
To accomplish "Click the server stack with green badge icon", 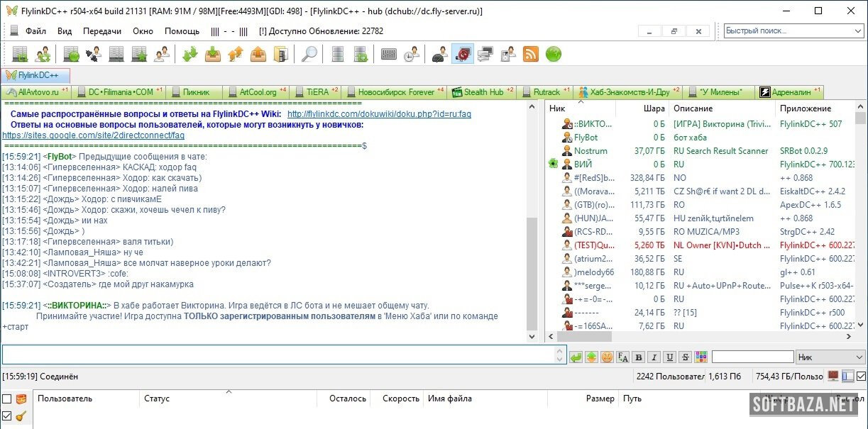I will point(361,54).
